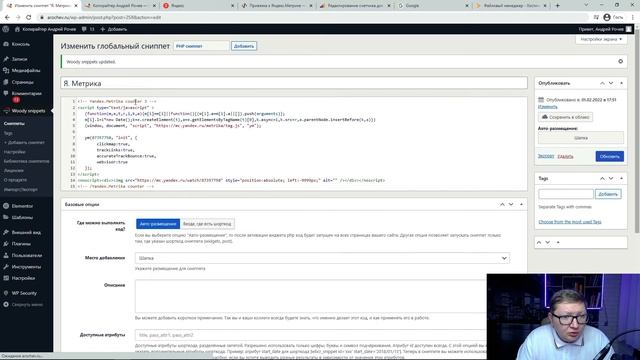Open the PHP сниппет type dropdown
This screenshot has height=360, width=640.
pos(201,46)
